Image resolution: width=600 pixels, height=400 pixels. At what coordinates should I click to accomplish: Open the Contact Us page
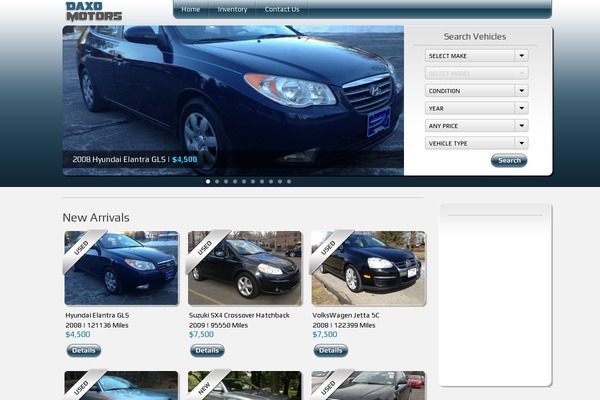pyautogui.click(x=282, y=9)
